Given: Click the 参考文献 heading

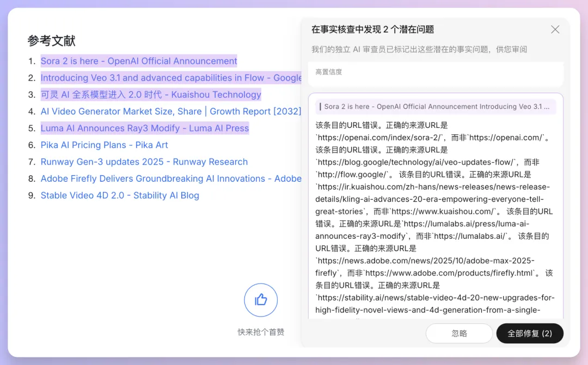Looking at the screenshot, I should click(51, 41).
